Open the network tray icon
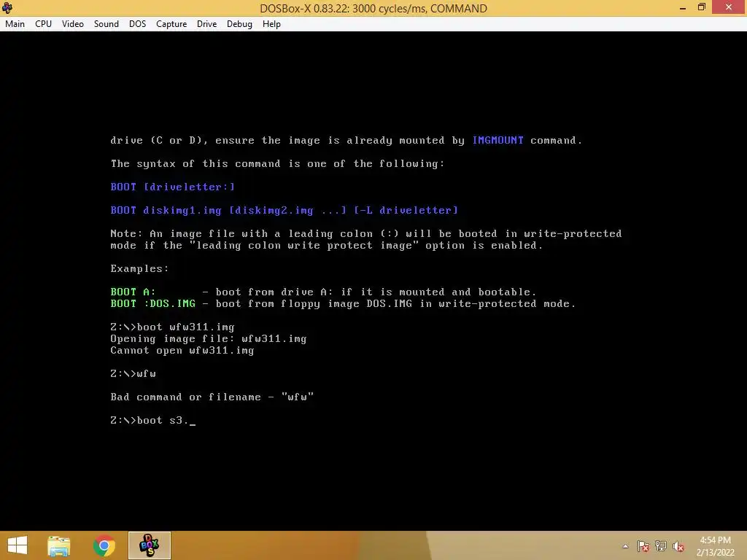The width and height of the screenshot is (747, 560). 661,546
